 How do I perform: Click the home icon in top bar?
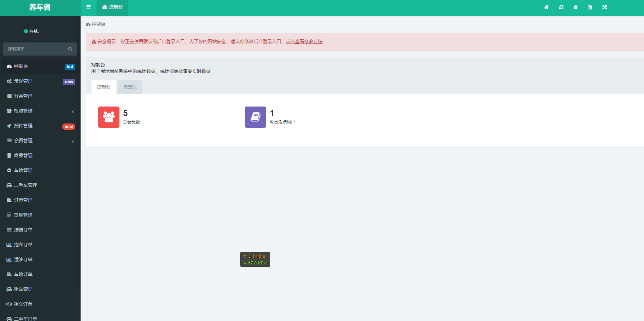pyautogui.click(x=546, y=7)
